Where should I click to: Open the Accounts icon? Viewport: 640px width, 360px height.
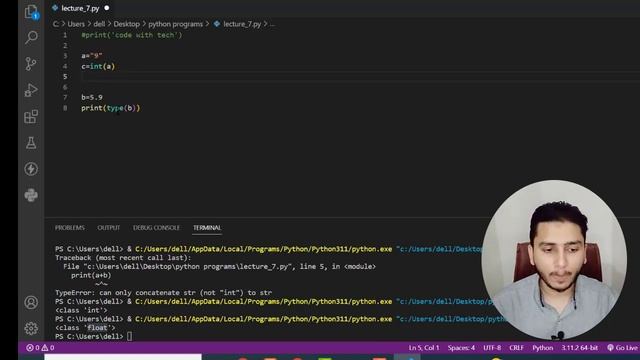pos(31,302)
